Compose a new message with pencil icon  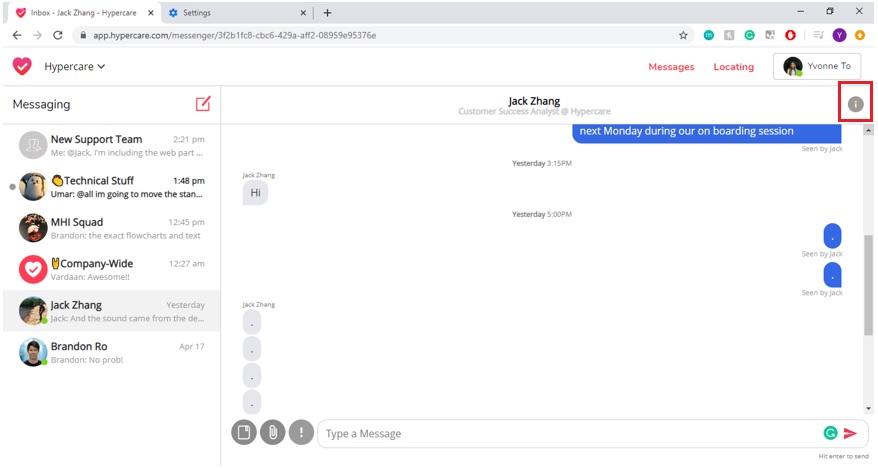click(x=203, y=104)
